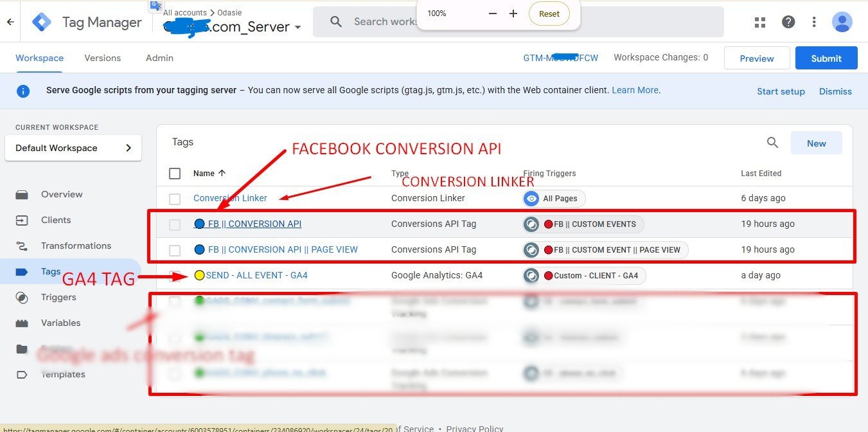Go back with the top-left arrow
Viewport: 868px width, 432px height.
tap(10, 22)
